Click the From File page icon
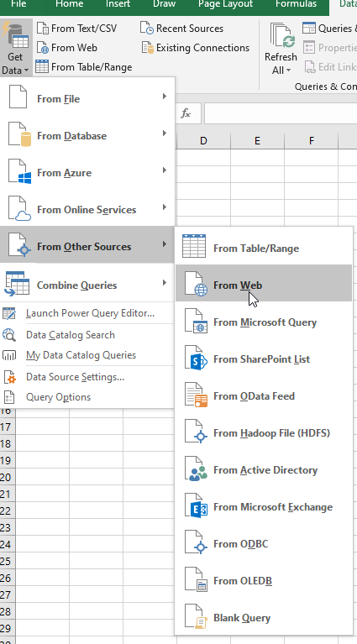Viewport: 357px width, 644px height. click(18, 97)
